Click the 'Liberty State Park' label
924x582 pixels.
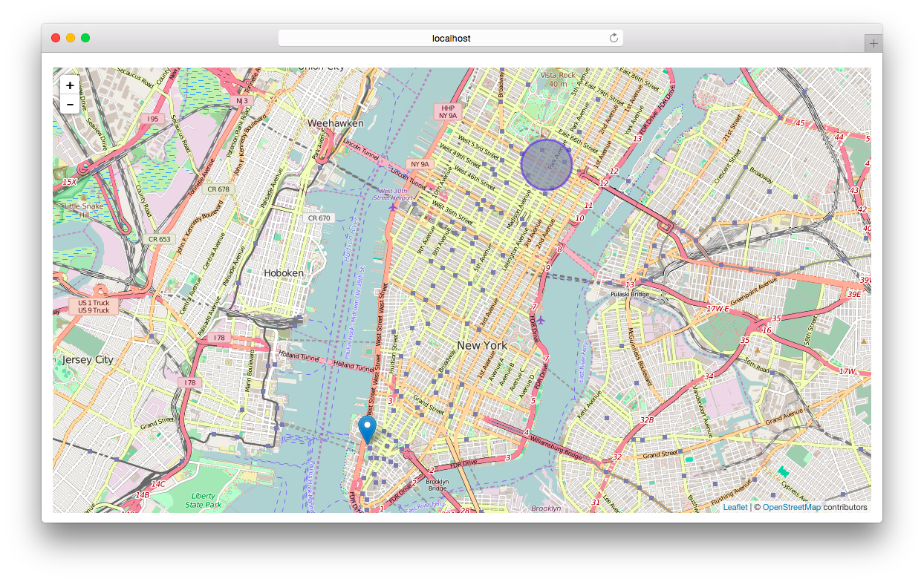(204, 500)
